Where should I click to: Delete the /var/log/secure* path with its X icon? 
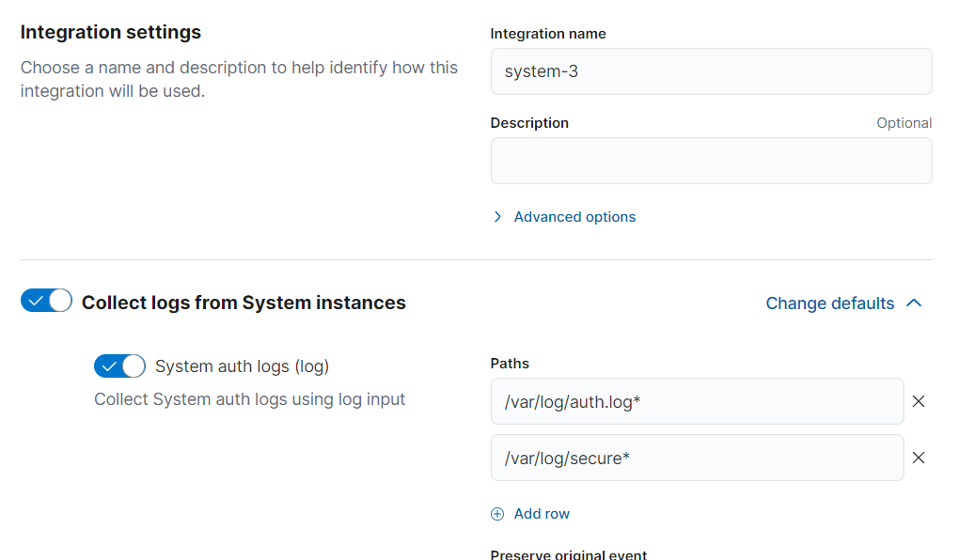click(918, 459)
